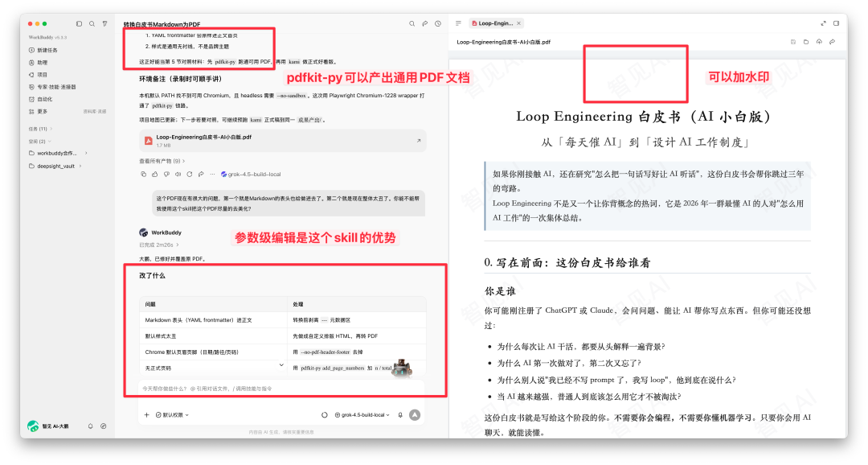This screenshot has width=868, height=465.
Task: Click the WorkBuddy sender name
Action: point(166,232)
